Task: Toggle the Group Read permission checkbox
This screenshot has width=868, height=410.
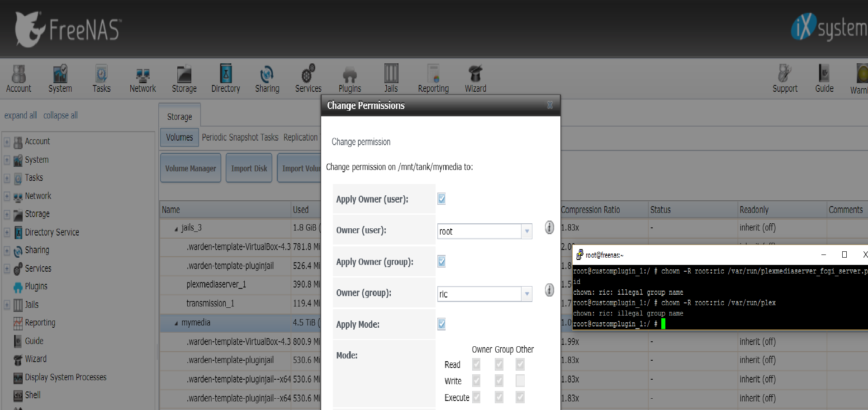Action: (499, 364)
